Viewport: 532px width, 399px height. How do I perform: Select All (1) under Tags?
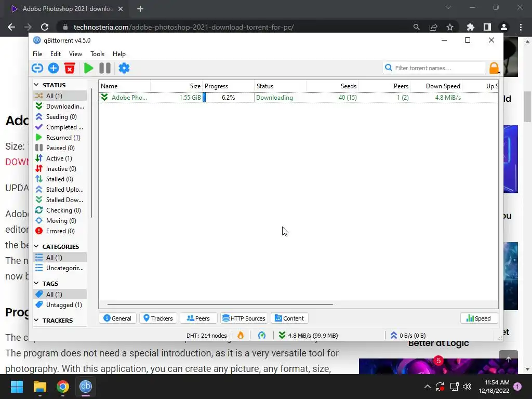point(60,294)
